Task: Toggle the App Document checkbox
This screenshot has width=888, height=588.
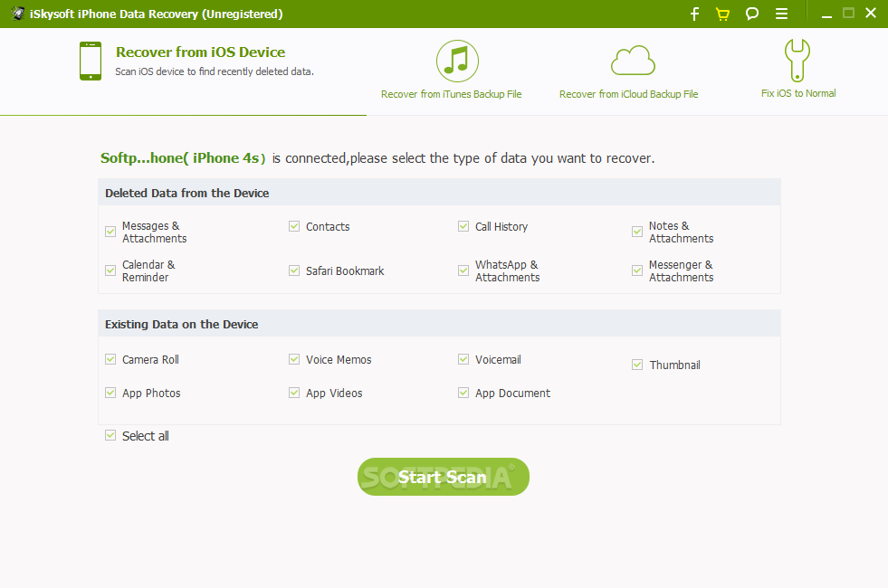Action: coord(463,393)
